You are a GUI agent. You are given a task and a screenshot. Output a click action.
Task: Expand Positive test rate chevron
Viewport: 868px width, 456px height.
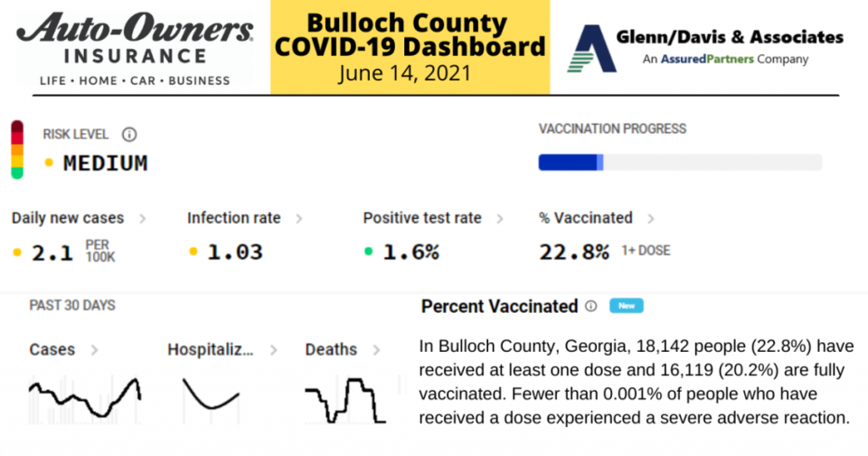coord(500,219)
